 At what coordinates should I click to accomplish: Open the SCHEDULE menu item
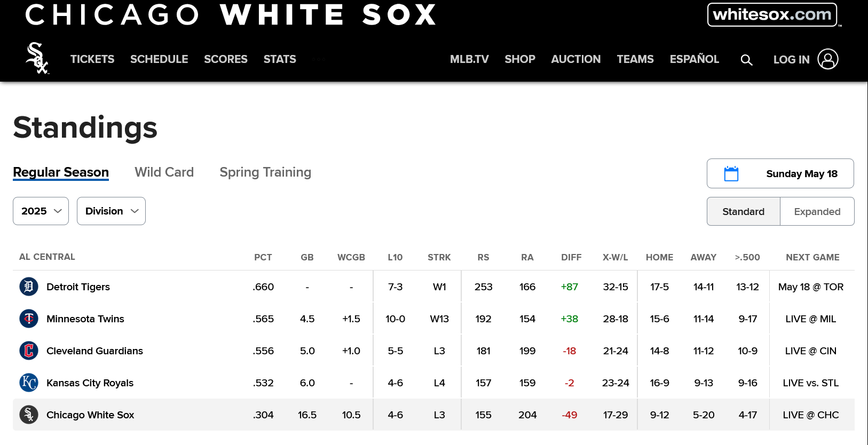click(x=159, y=59)
